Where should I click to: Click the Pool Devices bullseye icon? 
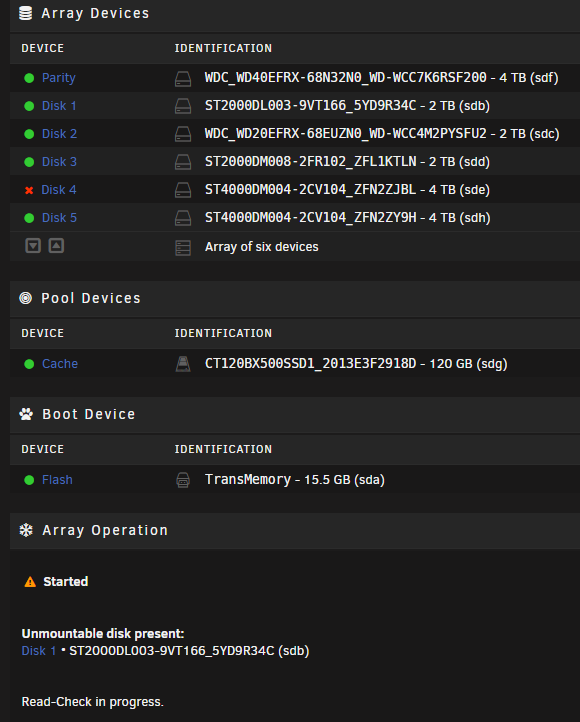(25, 298)
